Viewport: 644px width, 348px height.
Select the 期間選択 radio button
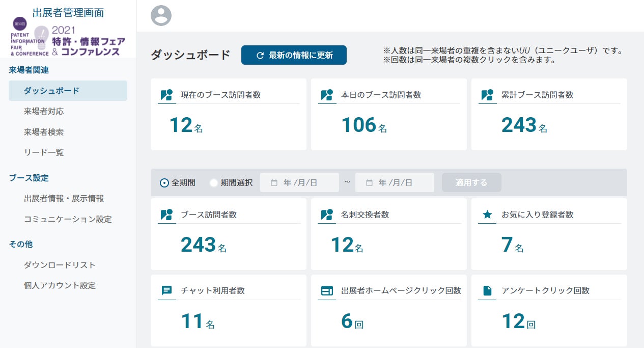[214, 182]
